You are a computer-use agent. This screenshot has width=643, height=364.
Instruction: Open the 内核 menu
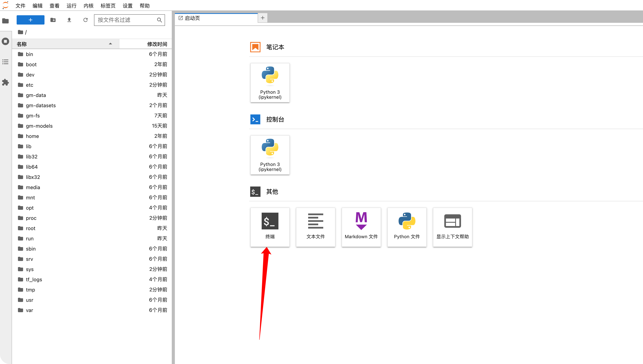coord(89,5)
